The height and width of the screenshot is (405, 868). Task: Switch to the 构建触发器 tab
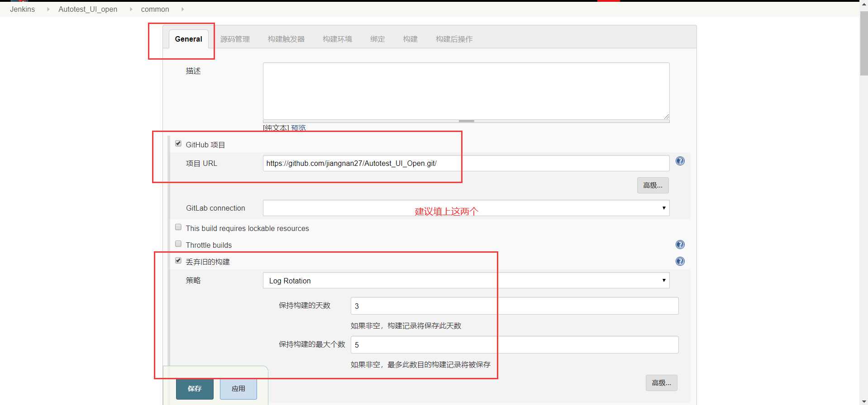pyautogui.click(x=286, y=39)
